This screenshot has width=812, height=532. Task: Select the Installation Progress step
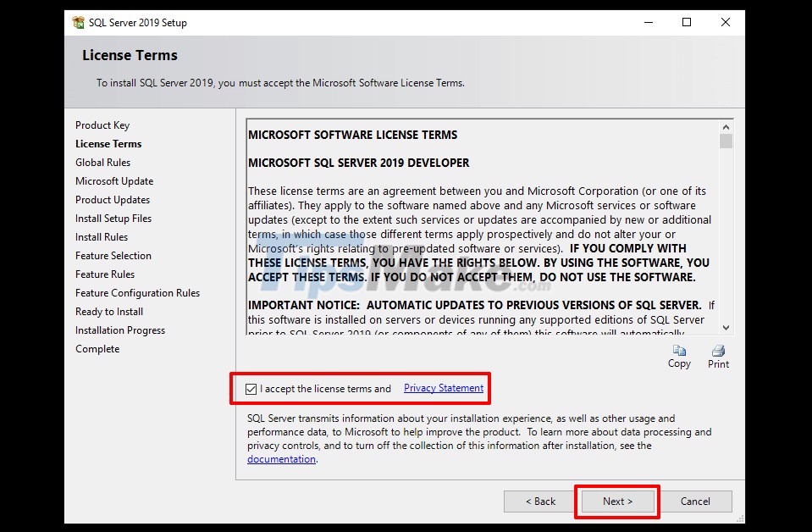[119, 330]
